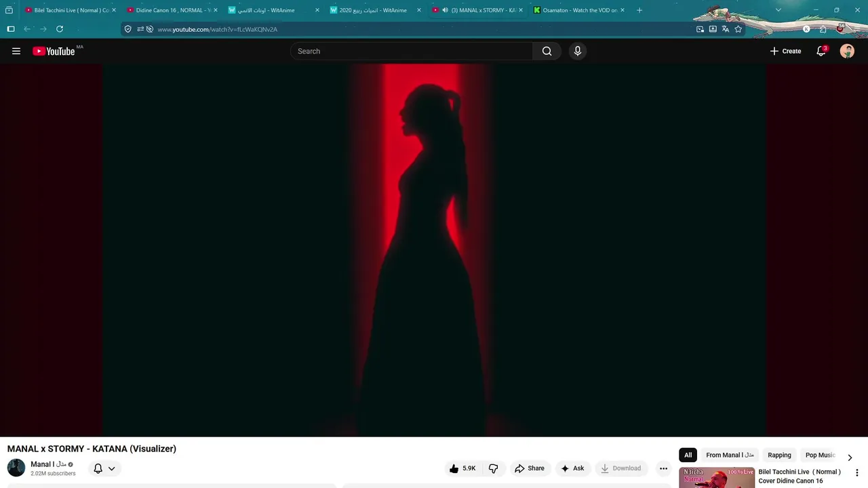Open site permissions icon in address bar
Screen dimensions: 868x488
coord(140,29)
